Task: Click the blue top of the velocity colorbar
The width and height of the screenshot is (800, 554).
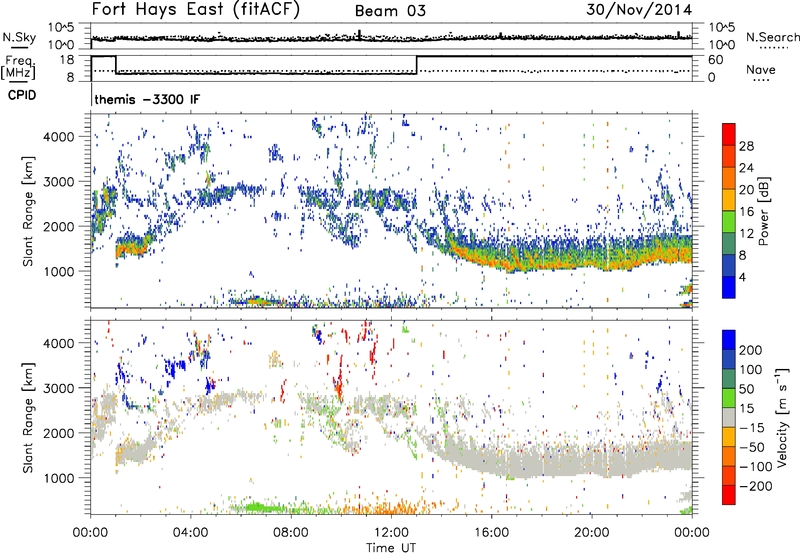Action: pos(729,340)
